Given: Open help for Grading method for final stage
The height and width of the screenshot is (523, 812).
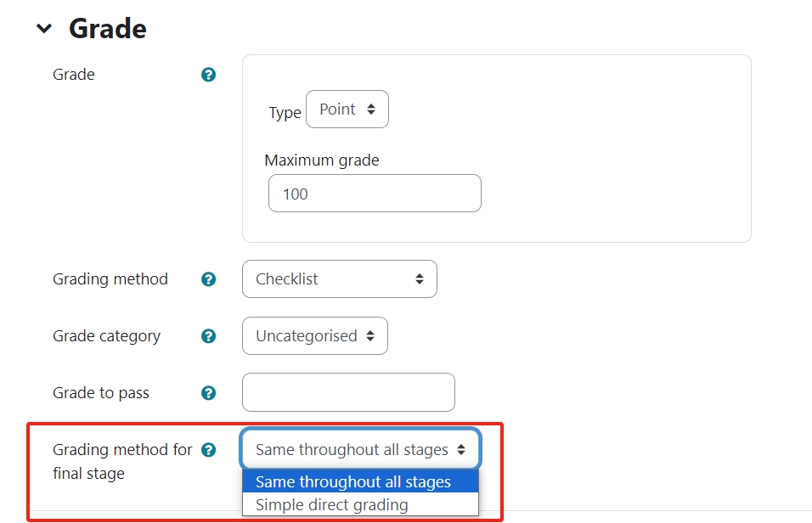Looking at the screenshot, I should 208,450.
